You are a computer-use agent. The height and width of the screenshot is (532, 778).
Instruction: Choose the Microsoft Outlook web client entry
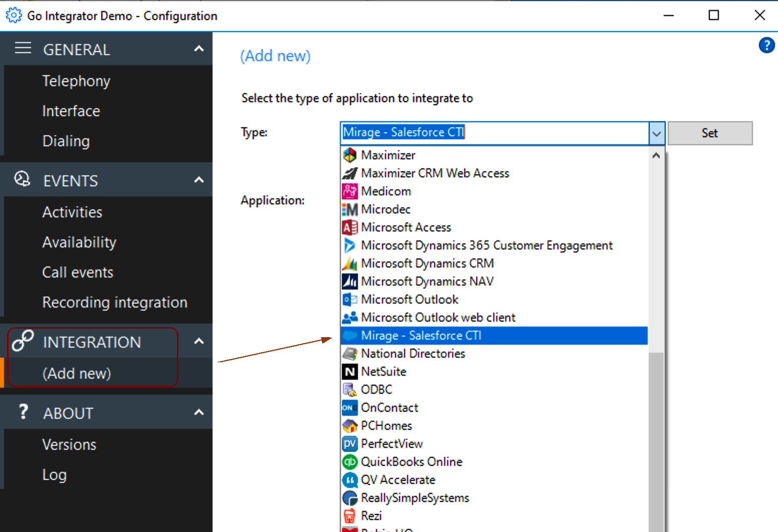click(494, 318)
